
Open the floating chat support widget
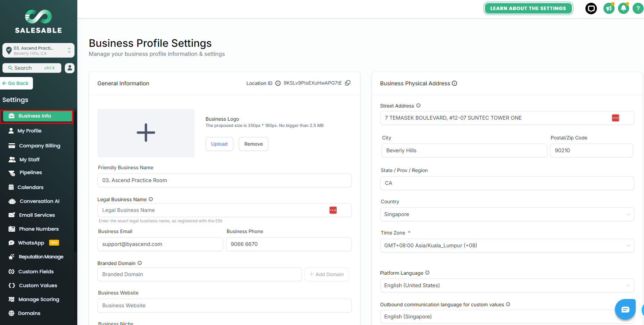(x=625, y=309)
